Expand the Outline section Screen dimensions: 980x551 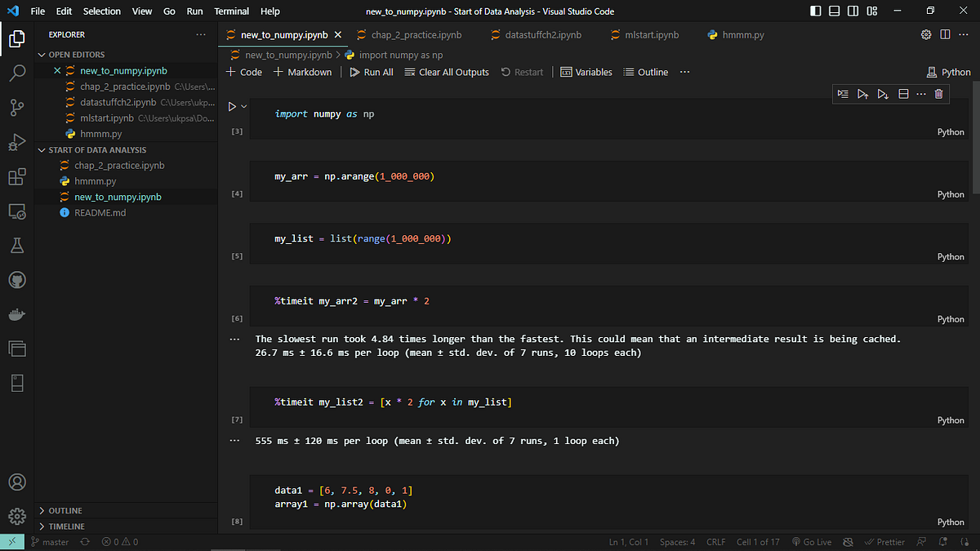pyautogui.click(x=65, y=511)
